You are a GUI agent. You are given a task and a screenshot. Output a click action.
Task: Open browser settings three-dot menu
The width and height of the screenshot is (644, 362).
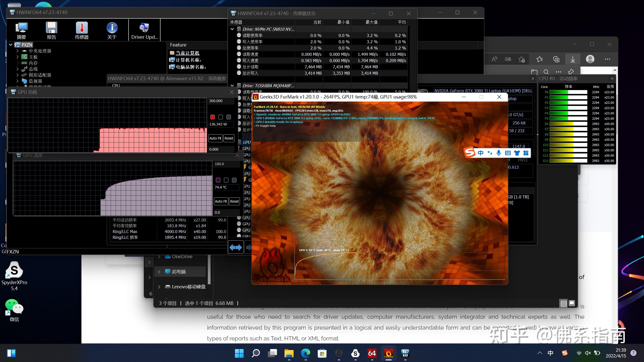click(608, 59)
